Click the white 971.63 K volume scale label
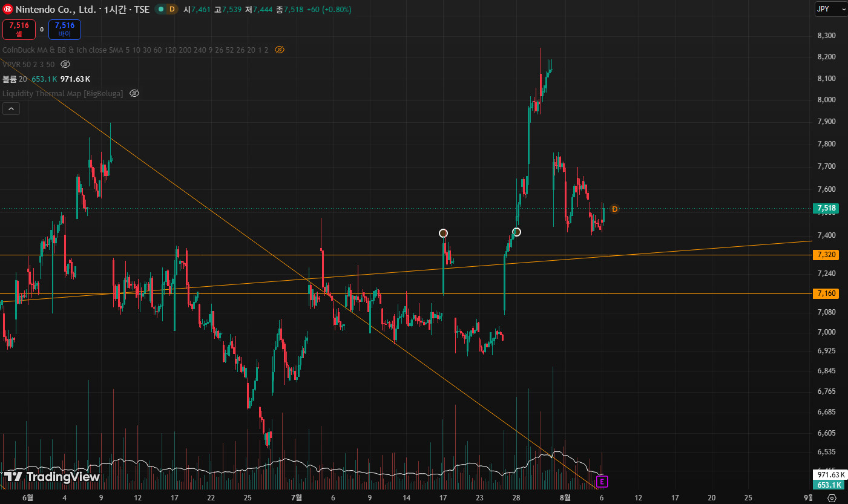 (x=830, y=476)
